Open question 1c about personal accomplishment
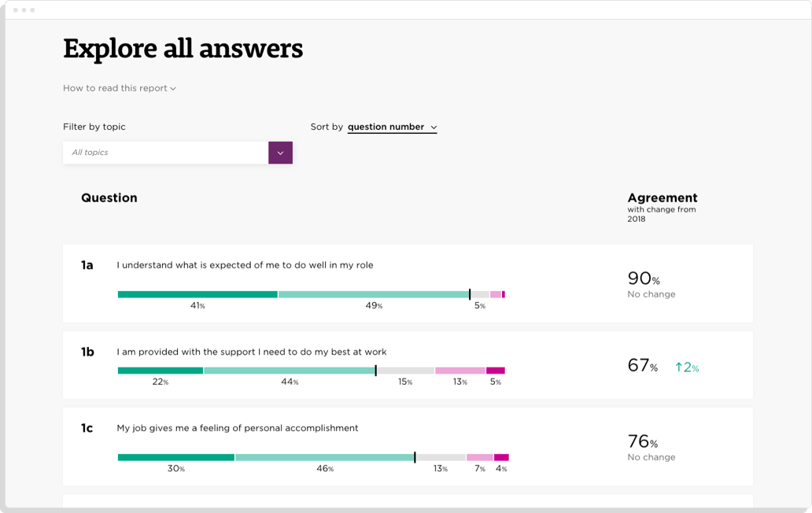This screenshot has width=812, height=513. [x=238, y=428]
